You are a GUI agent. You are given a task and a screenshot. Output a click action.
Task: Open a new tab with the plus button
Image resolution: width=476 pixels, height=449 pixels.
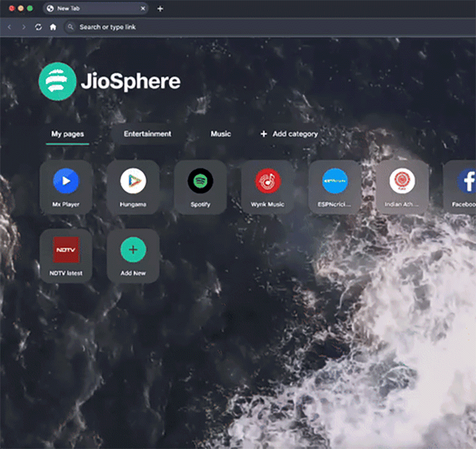[160, 9]
